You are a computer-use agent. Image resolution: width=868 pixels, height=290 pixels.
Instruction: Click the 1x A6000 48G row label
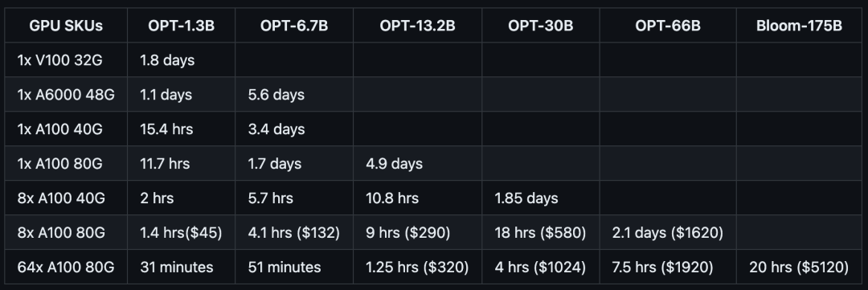66,95
